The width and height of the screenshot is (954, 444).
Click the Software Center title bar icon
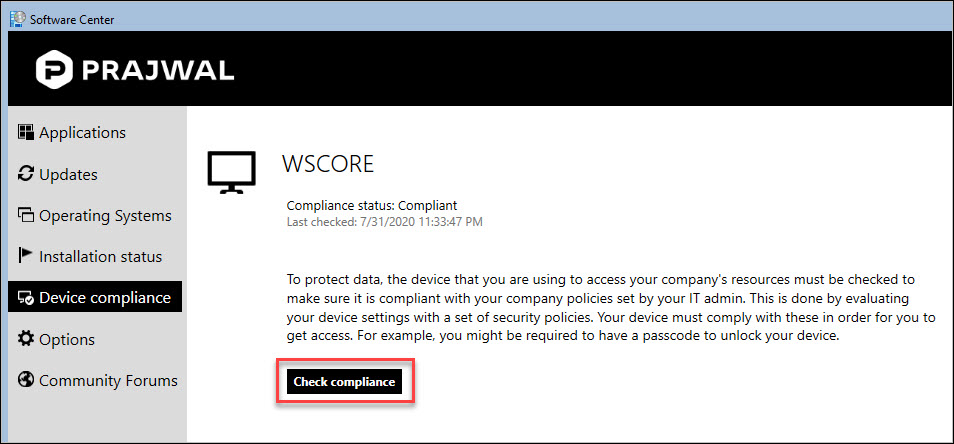pos(18,19)
